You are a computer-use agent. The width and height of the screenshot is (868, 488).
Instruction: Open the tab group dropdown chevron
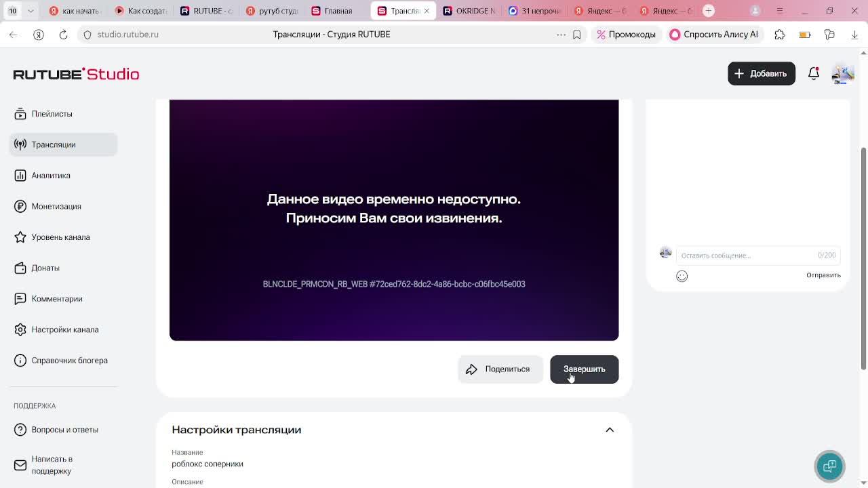(31, 11)
